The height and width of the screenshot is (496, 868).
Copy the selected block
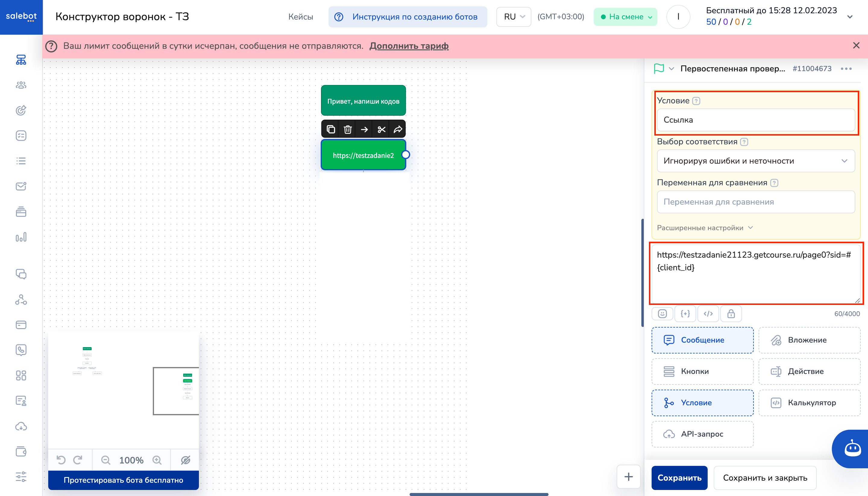[x=331, y=130]
